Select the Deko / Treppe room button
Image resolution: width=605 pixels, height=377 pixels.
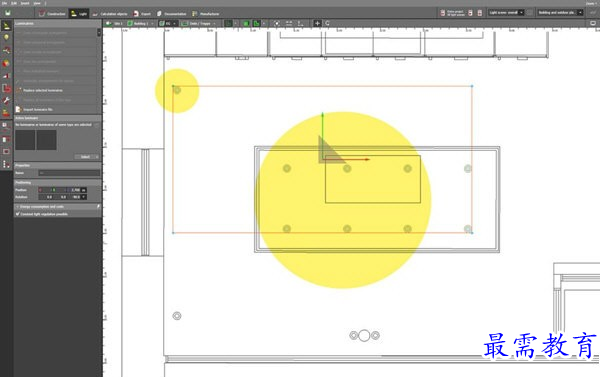pyautogui.click(x=196, y=24)
